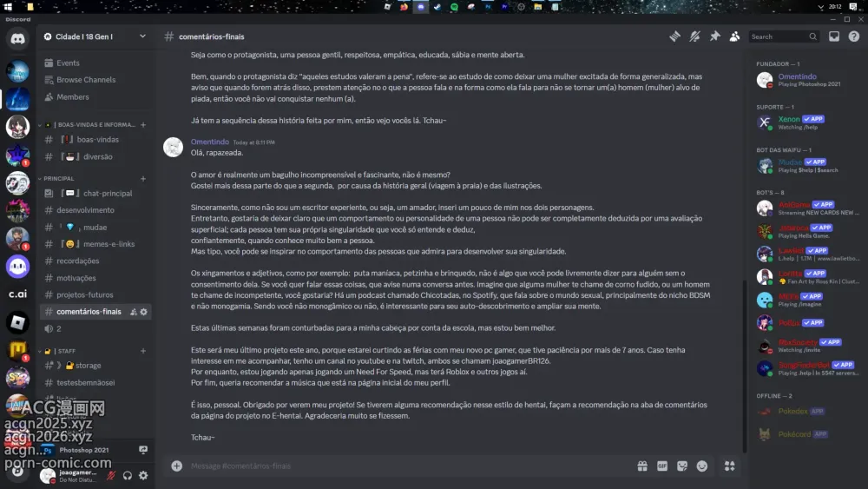Show pinned messages with pin icon
Image resolution: width=868 pixels, height=489 pixels.
[714, 36]
